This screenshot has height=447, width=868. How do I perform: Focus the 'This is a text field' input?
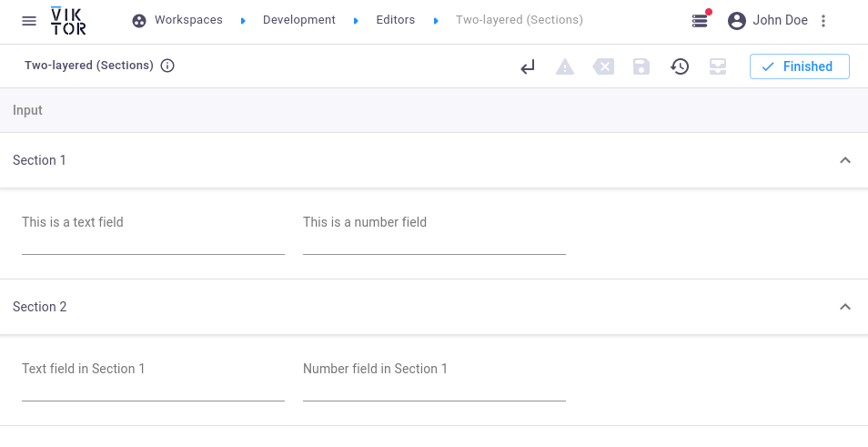[x=153, y=241]
